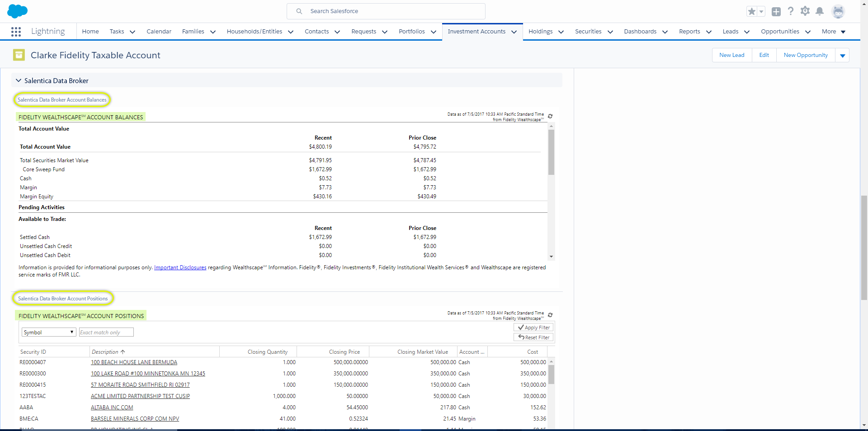Click the Investment Account record icon
Image resolution: width=868 pixels, height=431 pixels.
(19, 55)
